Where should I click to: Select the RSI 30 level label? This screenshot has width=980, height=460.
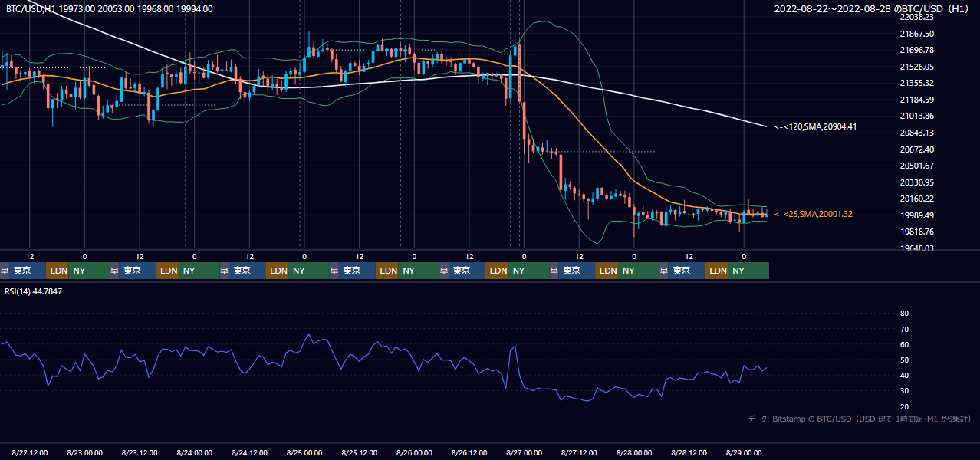pyautogui.click(x=904, y=391)
